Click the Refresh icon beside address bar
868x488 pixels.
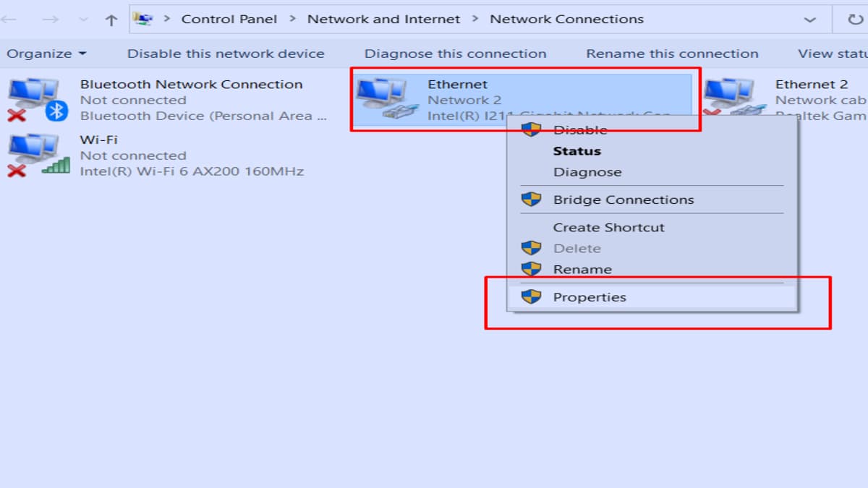pos(856,20)
